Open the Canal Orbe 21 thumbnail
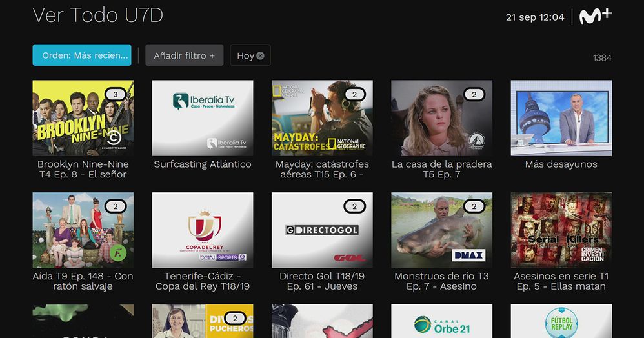Image resolution: width=644 pixels, height=338 pixels. coord(441,321)
